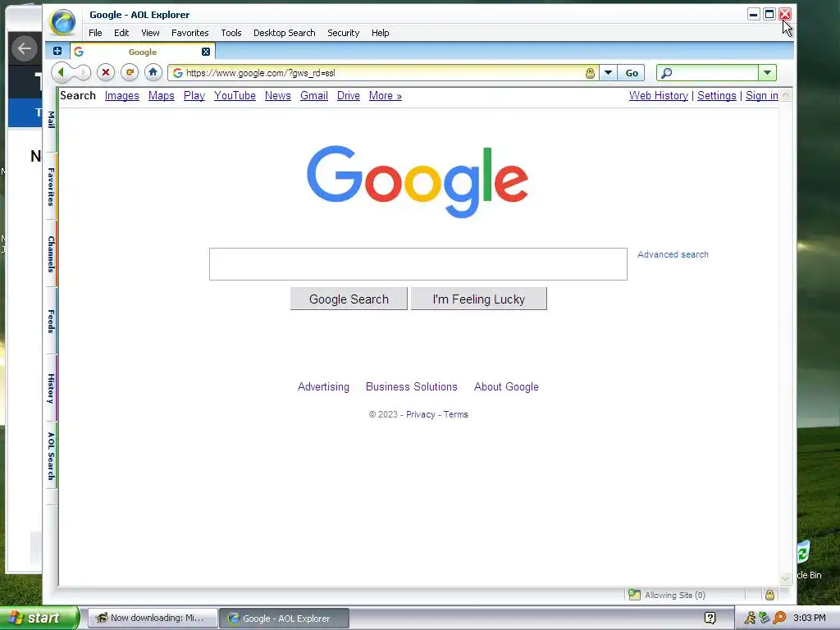840x630 pixels.
Task: Open the Help menu
Action: coord(381,33)
